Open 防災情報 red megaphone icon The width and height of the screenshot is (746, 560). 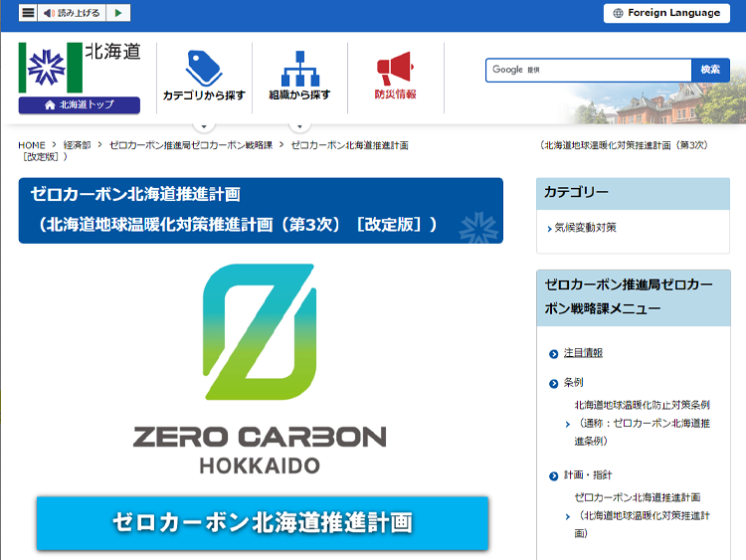tap(395, 69)
